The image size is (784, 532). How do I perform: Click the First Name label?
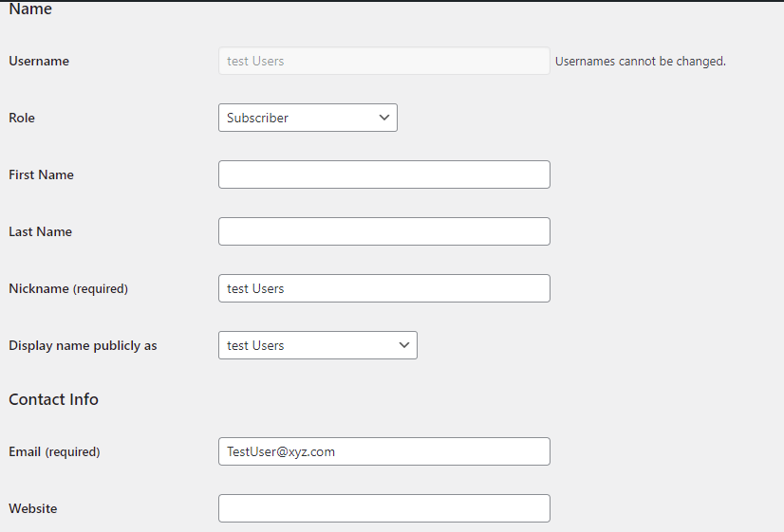[41, 174]
